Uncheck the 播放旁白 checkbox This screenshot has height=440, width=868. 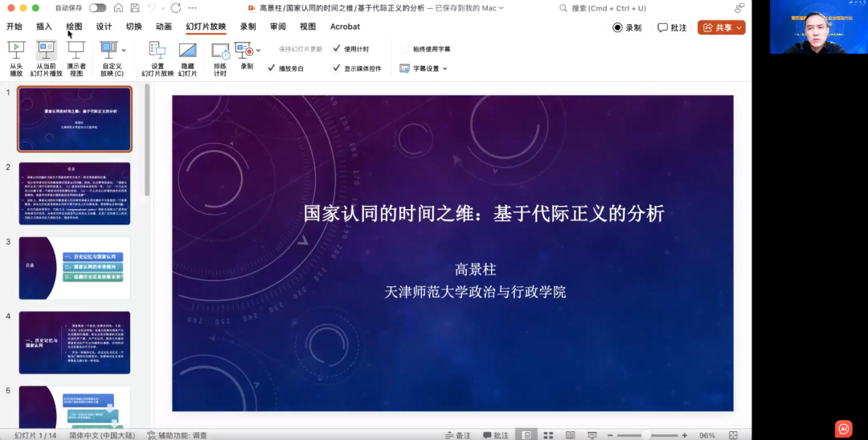(x=272, y=68)
